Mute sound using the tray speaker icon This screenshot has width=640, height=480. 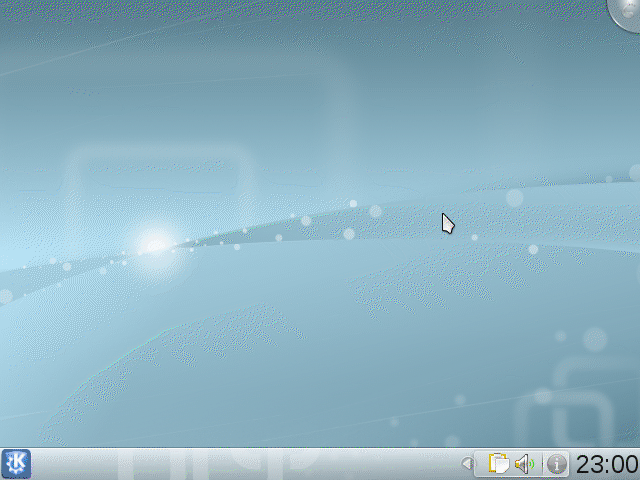coord(524,464)
